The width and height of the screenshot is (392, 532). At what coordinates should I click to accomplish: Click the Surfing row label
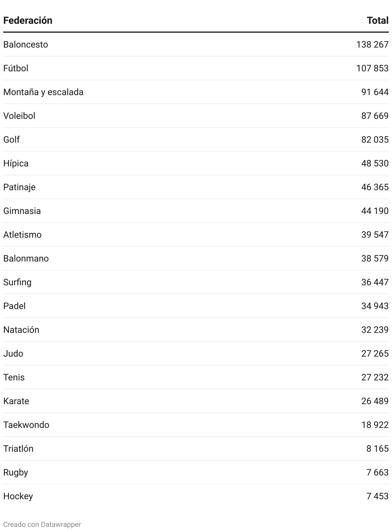(x=17, y=282)
